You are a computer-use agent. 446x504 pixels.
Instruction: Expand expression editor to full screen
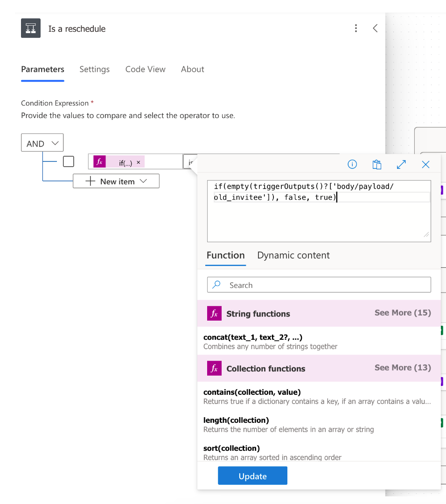401,164
